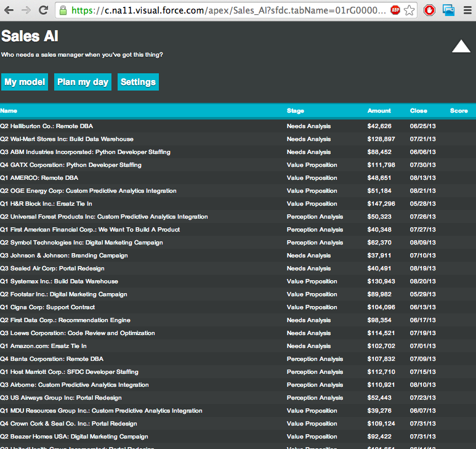Open the Settings button

point(138,82)
